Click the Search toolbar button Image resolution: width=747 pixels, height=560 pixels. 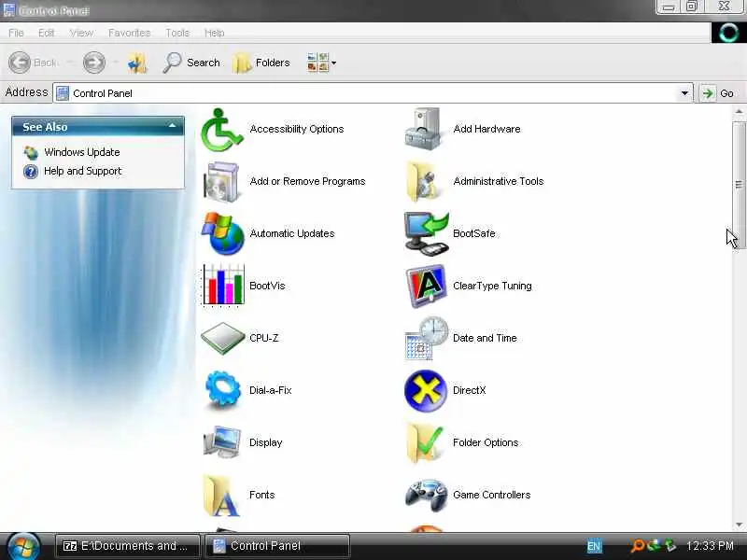point(191,63)
